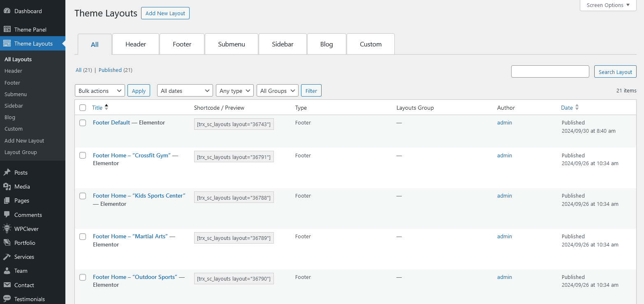The image size is (644, 304).
Task: Switch to the Custom tab
Action: point(371,44)
